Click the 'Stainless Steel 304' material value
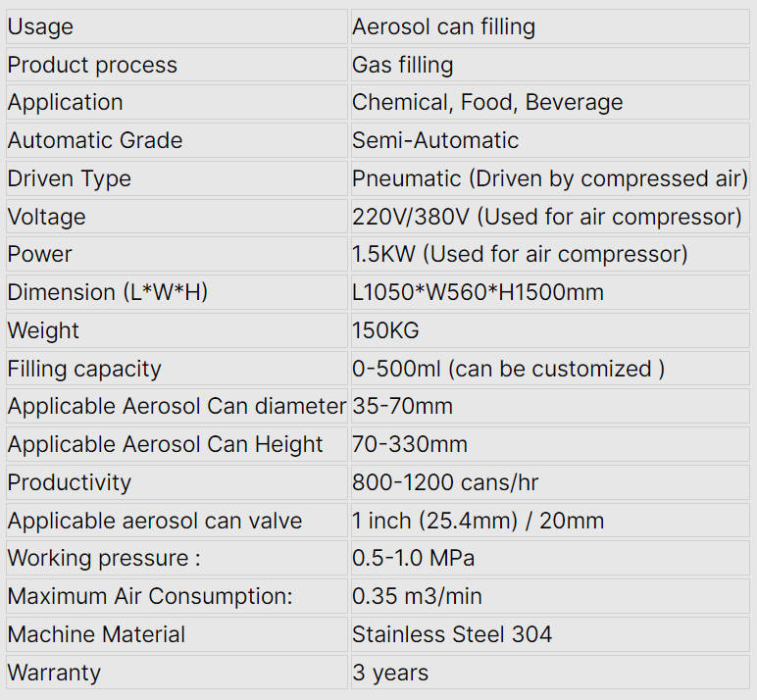 452,634
